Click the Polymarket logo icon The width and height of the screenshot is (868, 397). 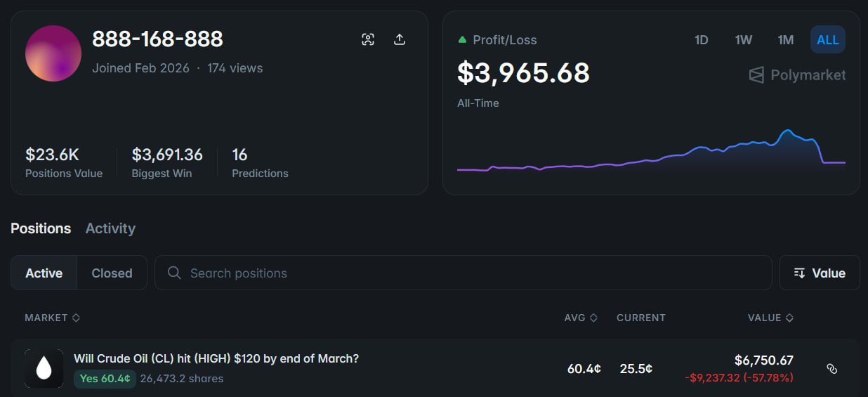coord(756,75)
